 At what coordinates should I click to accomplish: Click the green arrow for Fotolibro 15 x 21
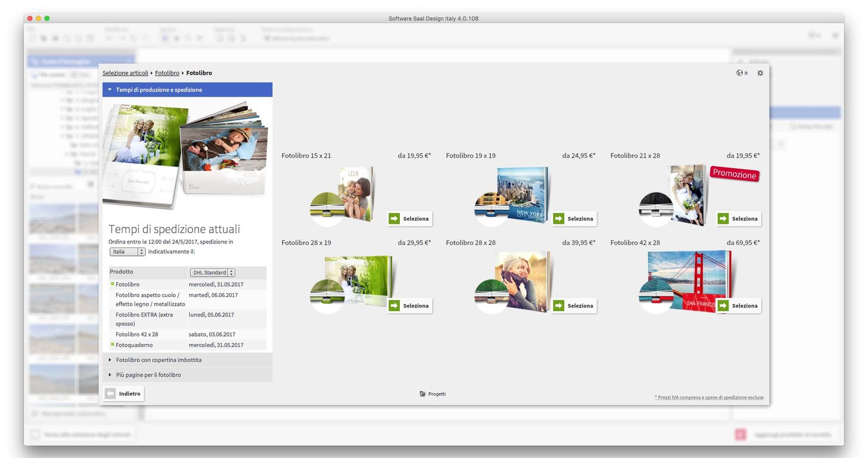pos(394,218)
